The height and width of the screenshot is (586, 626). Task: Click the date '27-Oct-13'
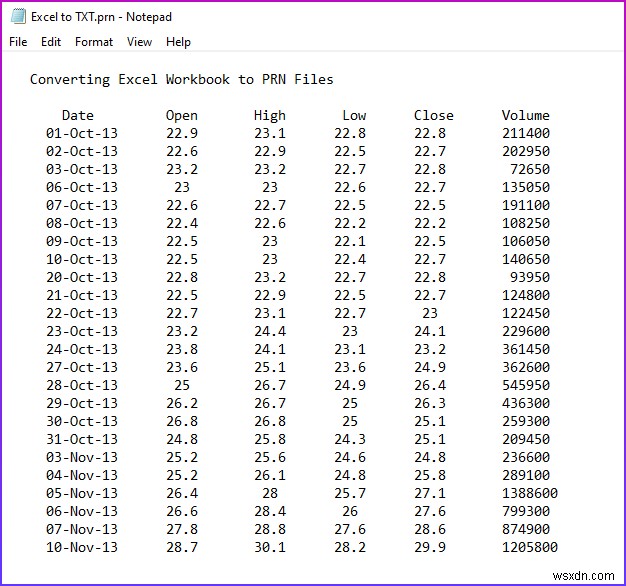pos(82,367)
